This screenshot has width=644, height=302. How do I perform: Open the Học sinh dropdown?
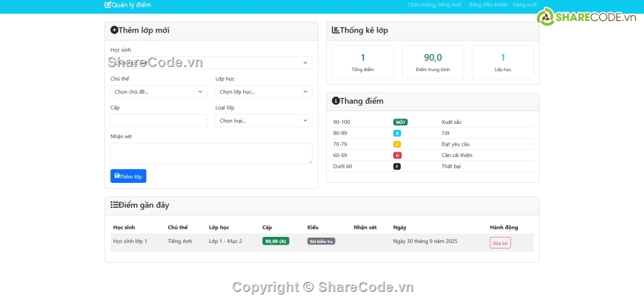[x=211, y=63]
